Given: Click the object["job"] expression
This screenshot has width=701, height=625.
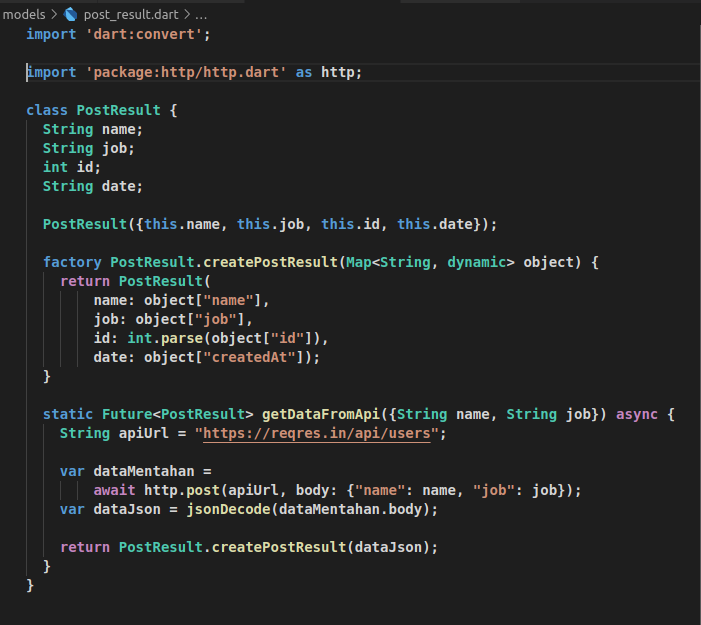Looking at the screenshot, I should pos(190,319).
